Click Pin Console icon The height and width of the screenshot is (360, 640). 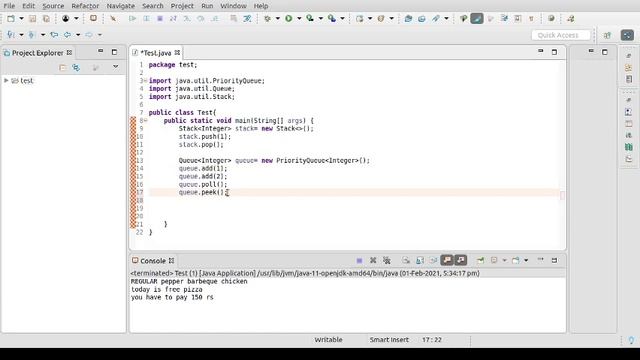480,260
